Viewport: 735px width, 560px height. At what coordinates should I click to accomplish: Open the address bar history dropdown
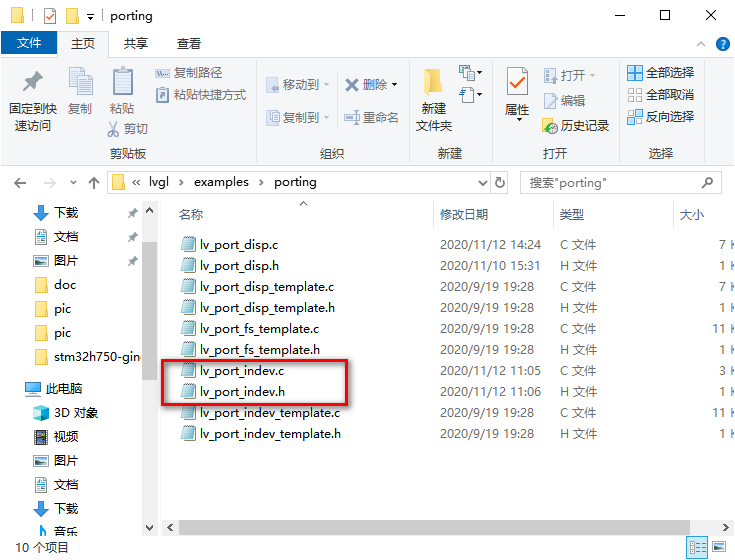point(480,182)
